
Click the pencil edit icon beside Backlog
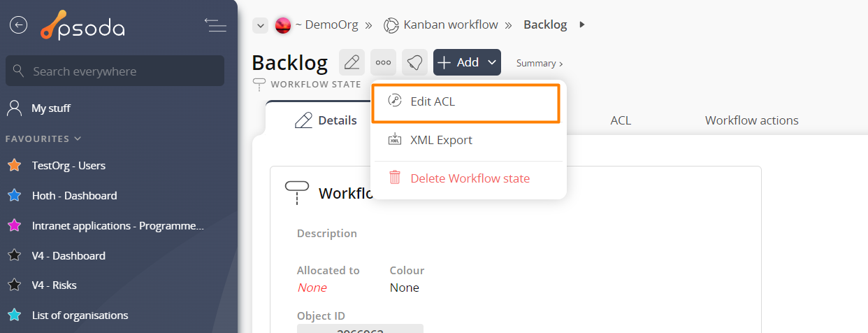pyautogui.click(x=352, y=62)
